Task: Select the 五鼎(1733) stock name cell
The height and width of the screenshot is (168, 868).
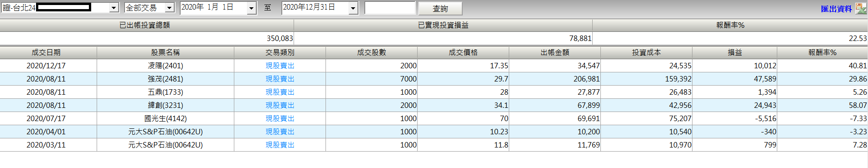Action: coord(165,92)
